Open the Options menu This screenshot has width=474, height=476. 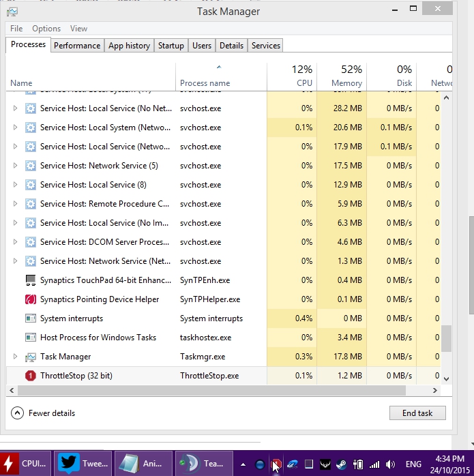[46, 29]
